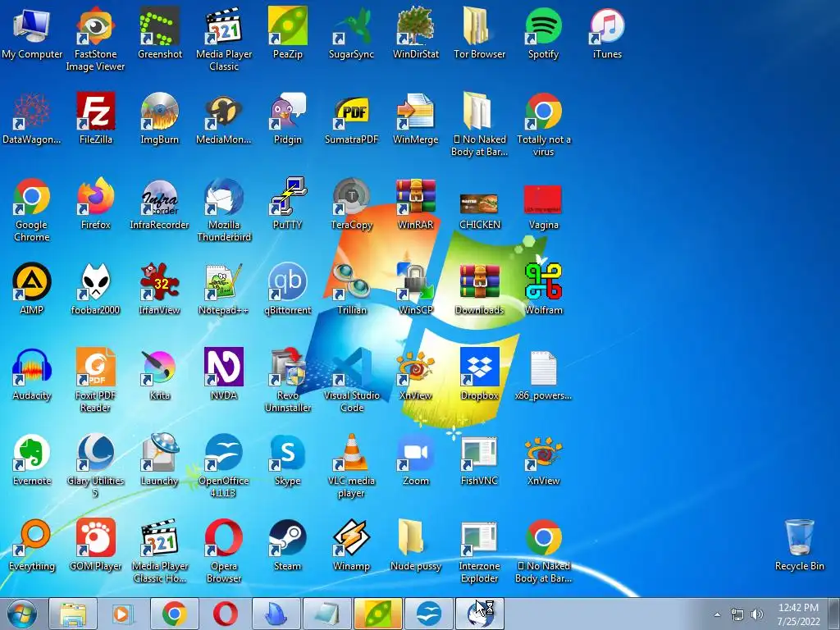Show hidden system tray icons
The height and width of the screenshot is (630, 840).
coord(717,614)
